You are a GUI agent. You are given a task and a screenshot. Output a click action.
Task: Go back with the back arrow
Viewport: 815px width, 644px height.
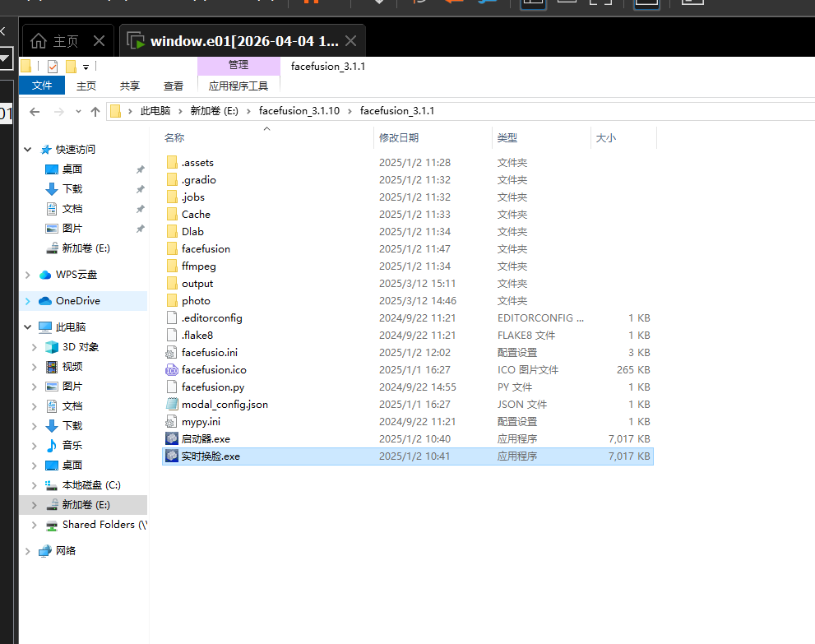(x=35, y=111)
